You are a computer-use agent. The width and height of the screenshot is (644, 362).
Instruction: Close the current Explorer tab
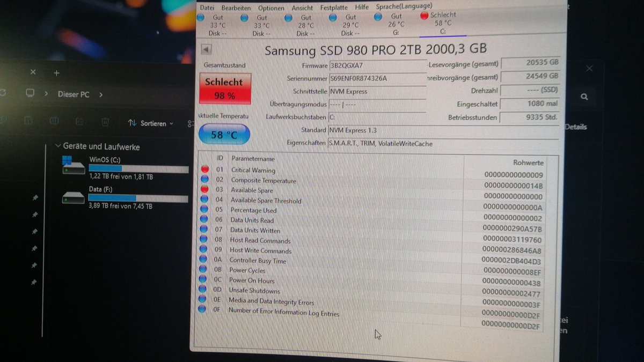(x=33, y=72)
